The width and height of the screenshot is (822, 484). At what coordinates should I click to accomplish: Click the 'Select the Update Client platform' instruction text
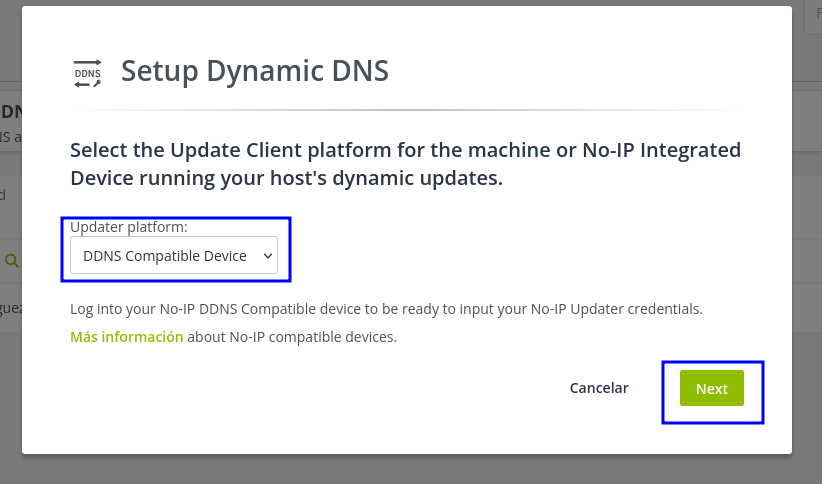405,164
